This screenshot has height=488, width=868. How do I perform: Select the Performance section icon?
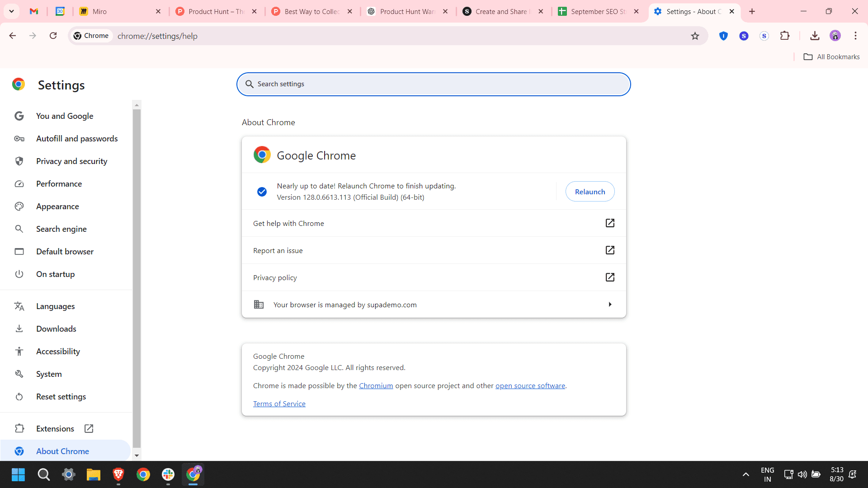[x=19, y=183]
